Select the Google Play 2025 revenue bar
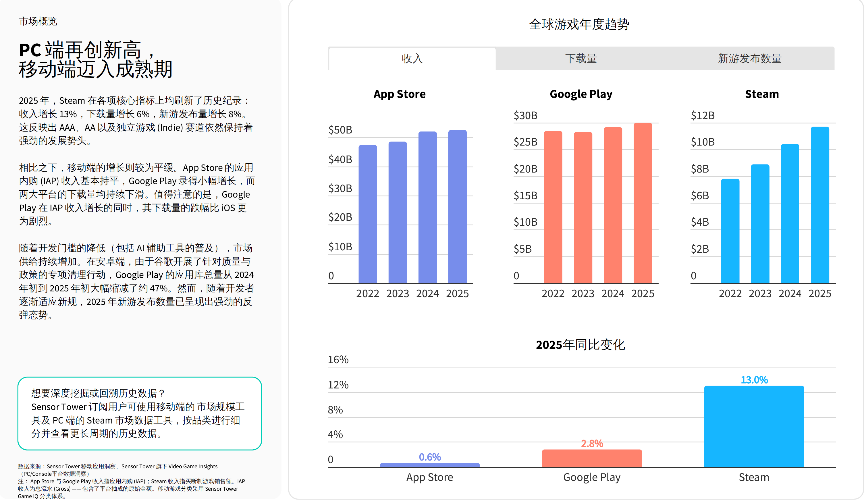 click(x=643, y=203)
